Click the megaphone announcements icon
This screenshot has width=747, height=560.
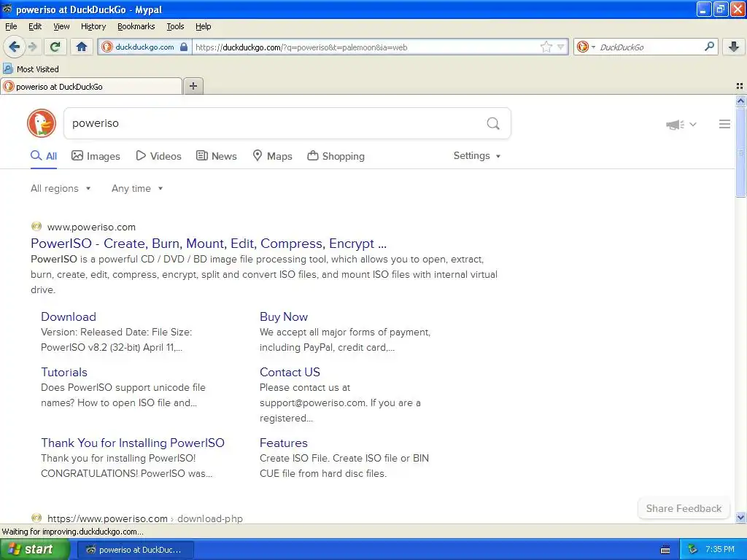click(675, 124)
